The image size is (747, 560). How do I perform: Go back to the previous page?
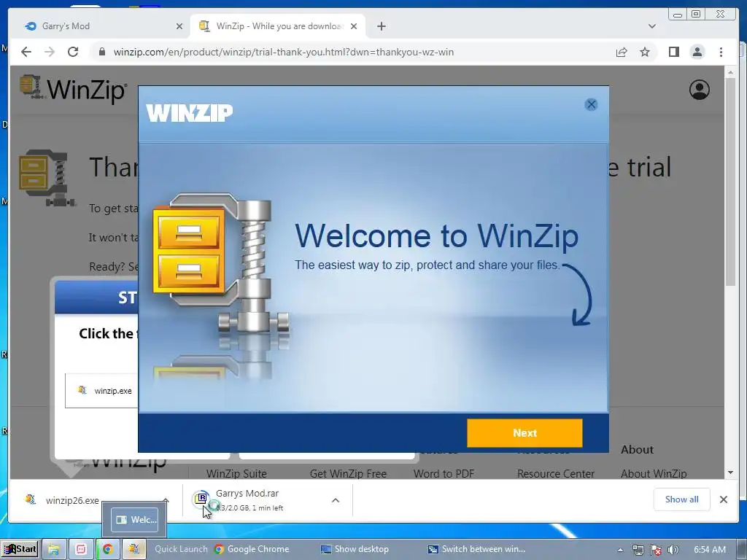(26, 52)
